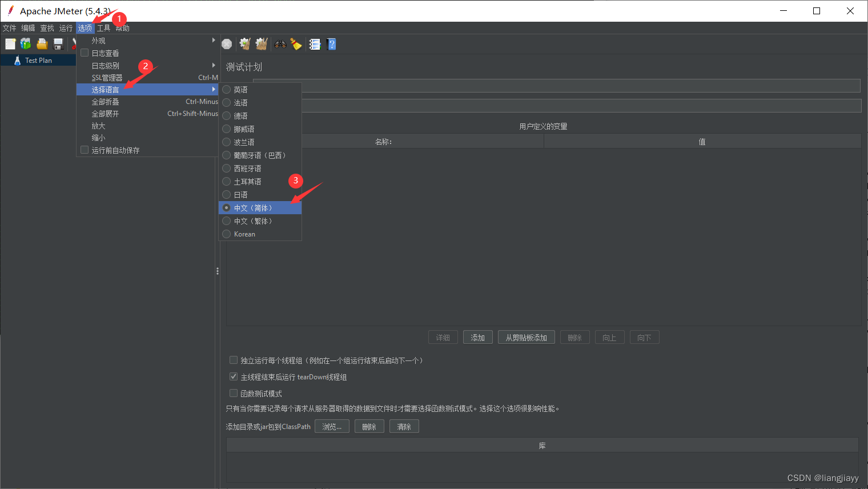This screenshot has width=868, height=489.
Task: Click the 值 column header
Action: tap(702, 142)
